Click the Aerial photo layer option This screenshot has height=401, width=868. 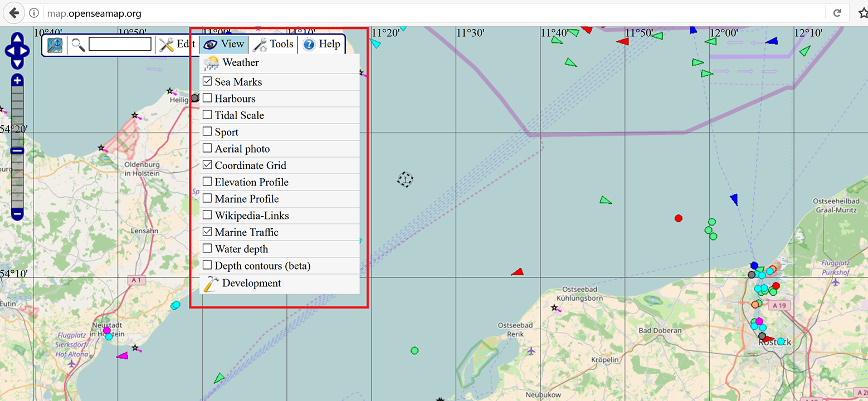242,149
